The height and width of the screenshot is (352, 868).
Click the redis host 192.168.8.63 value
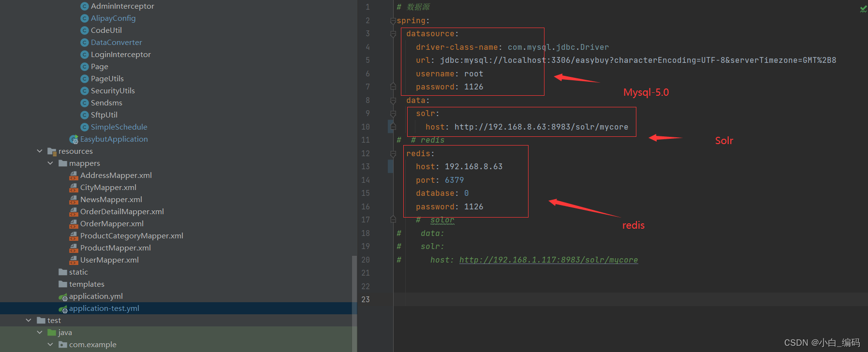474,167
